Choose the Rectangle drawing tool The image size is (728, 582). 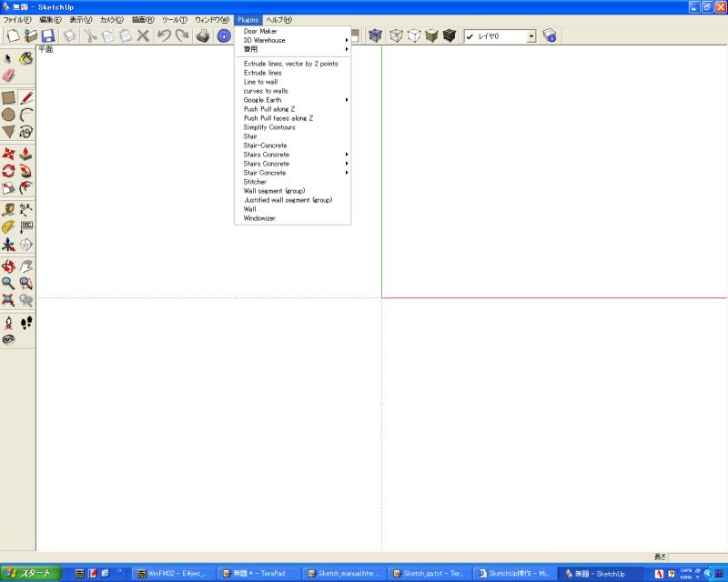[8, 97]
